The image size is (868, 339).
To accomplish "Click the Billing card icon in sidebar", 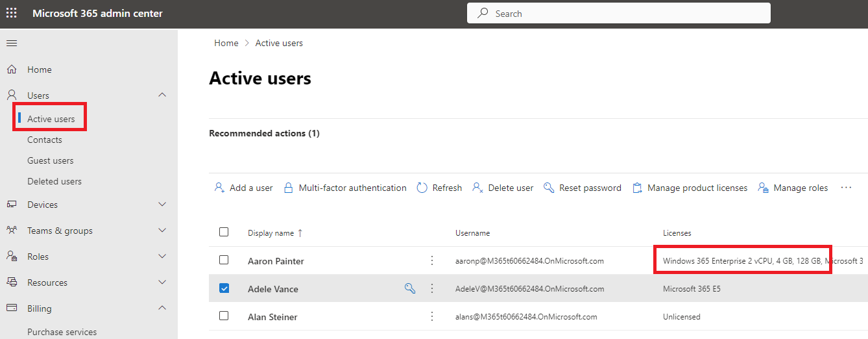I will (x=12, y=308).
